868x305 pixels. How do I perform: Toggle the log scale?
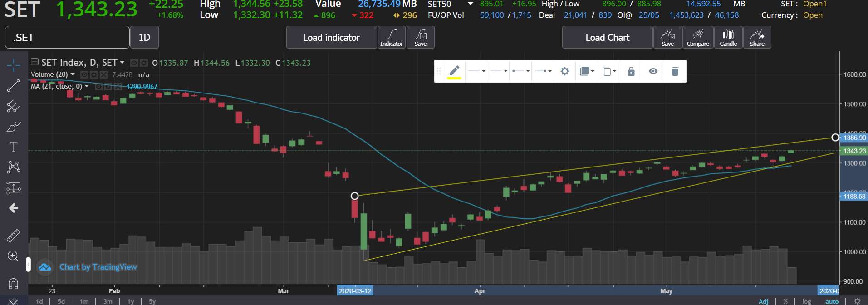point(806,301)
